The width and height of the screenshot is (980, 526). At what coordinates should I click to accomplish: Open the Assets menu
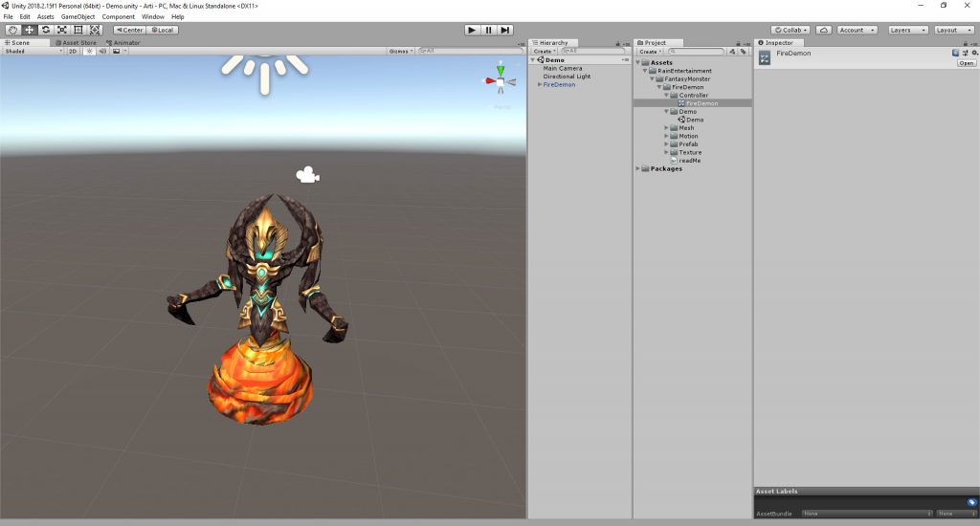[x=46, y=17]
